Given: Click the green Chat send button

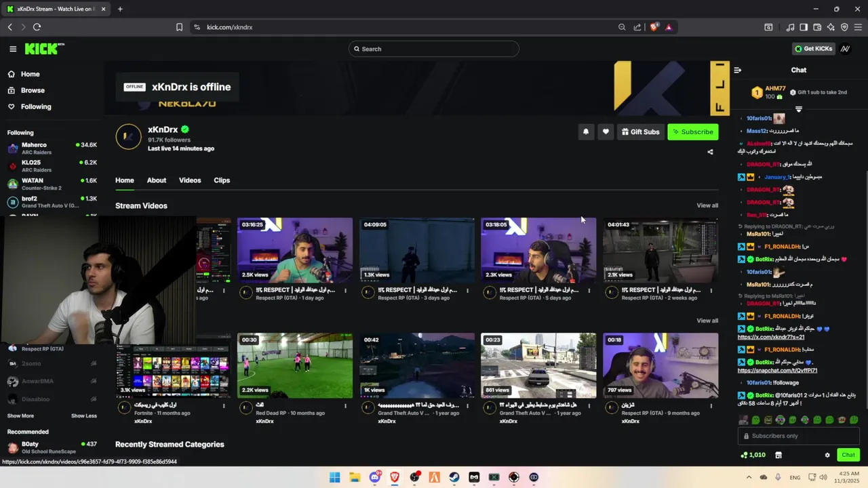Looking at the screenshot, I should click(x=848, y=455).
